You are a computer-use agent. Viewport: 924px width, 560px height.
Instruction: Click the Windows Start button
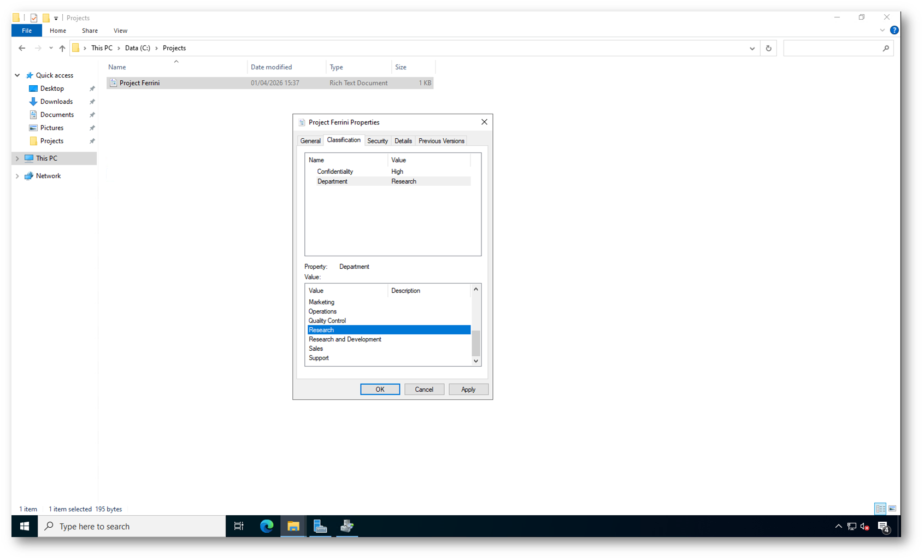click(25, 526)
